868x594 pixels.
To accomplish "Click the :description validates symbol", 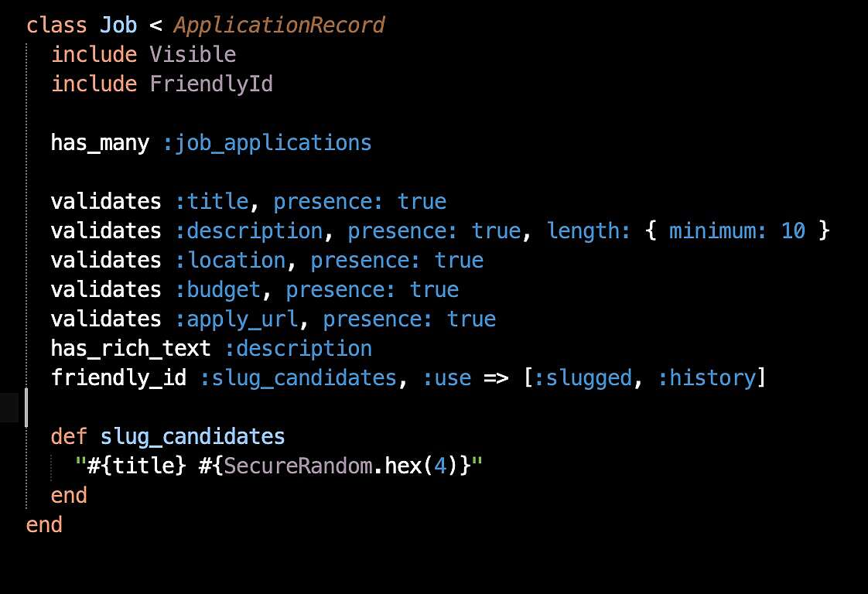I will [249, 230].
